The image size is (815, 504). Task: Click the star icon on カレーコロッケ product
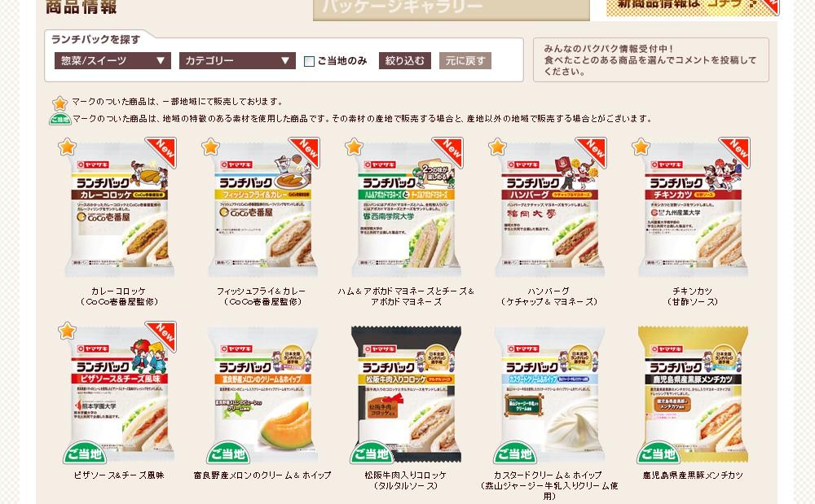coord(67,147)
